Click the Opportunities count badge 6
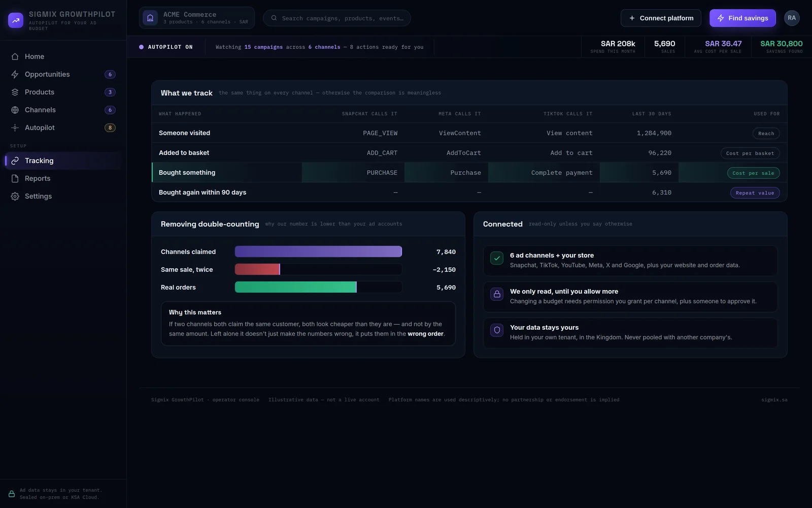This screenshot has width=812, height=508. click(110, 74)
